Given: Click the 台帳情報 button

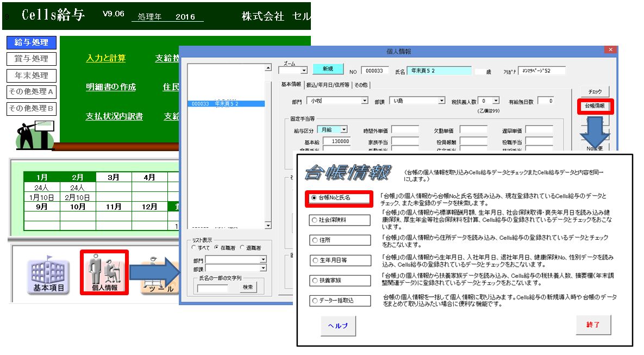Looking at the screenshot, I should click(x=595, y=106).
